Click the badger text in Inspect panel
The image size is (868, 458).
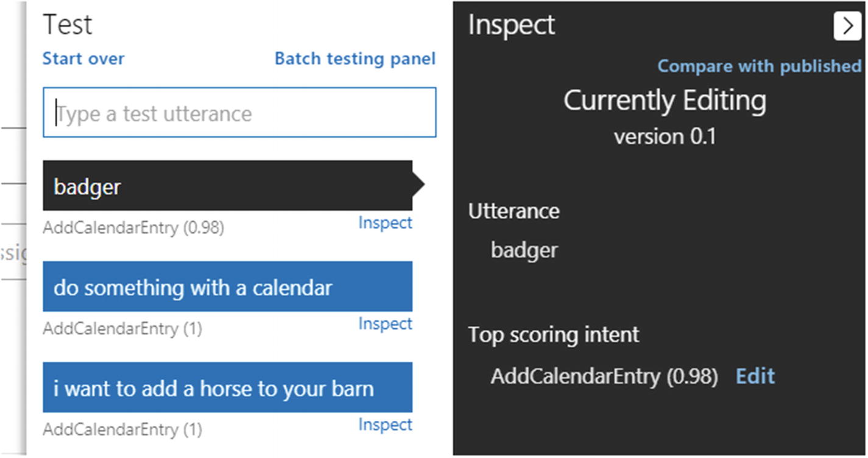click(524, 250)
